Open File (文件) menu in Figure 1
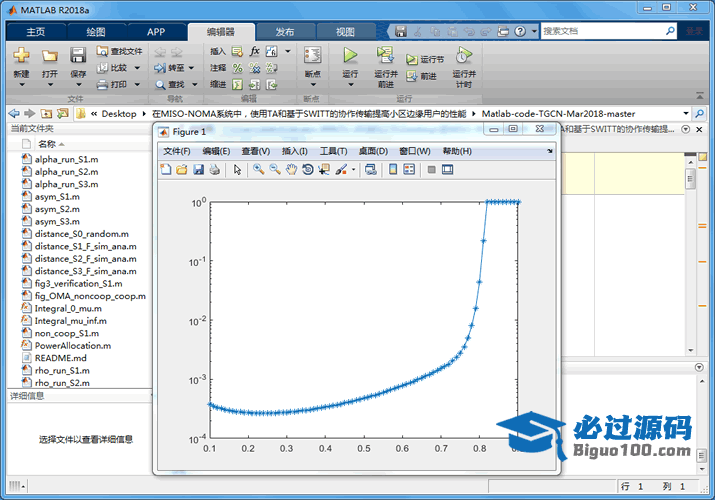Image resolution: width=715 pixels, height=500 pixels. (x=176, y=151)
